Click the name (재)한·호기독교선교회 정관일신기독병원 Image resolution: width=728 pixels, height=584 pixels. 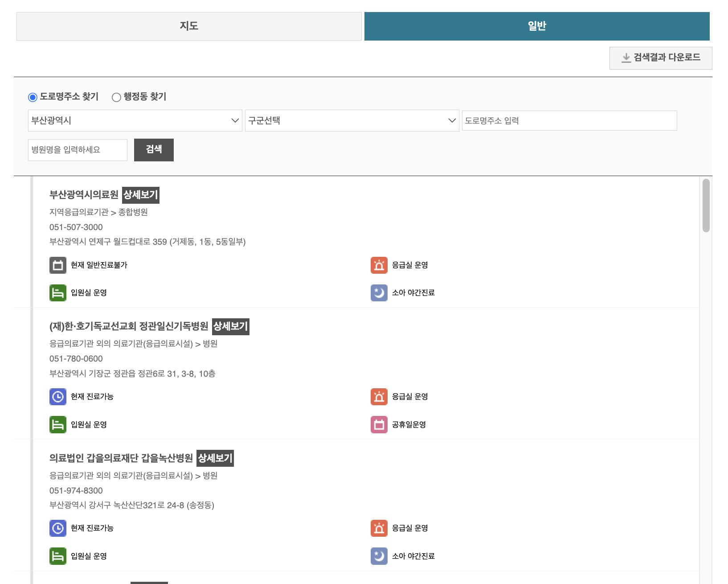pyautogui.click(x=129, y=326)
